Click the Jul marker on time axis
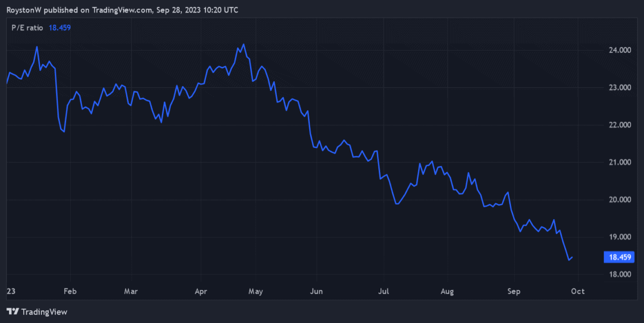This screenshot has height=323, width=644. [x=384, y=292]
